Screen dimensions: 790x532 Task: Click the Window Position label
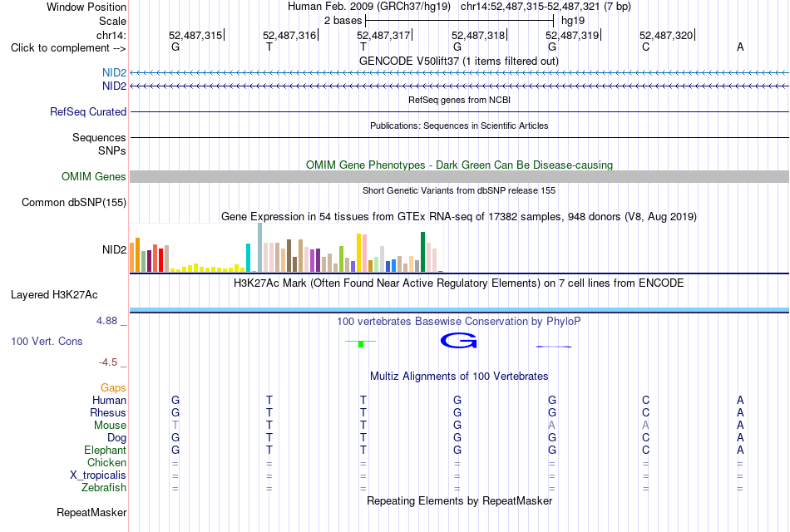tap(86, 7)
